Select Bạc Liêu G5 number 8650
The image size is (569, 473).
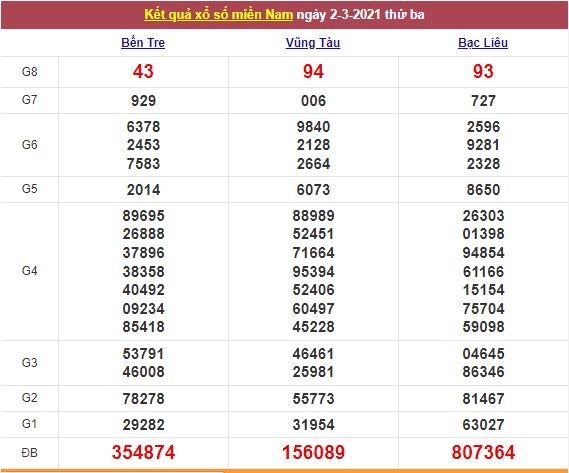tap(483, 189)
